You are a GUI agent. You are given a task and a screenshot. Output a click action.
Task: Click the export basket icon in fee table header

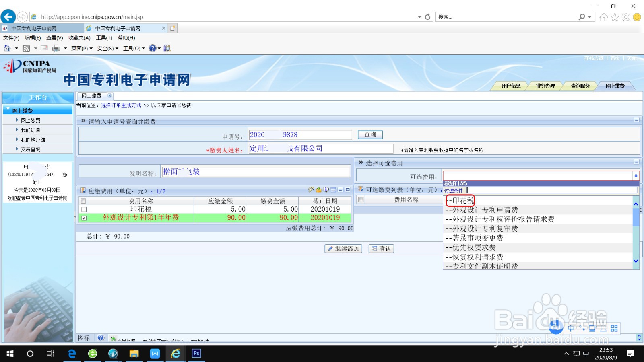click(x=318, y=190)
